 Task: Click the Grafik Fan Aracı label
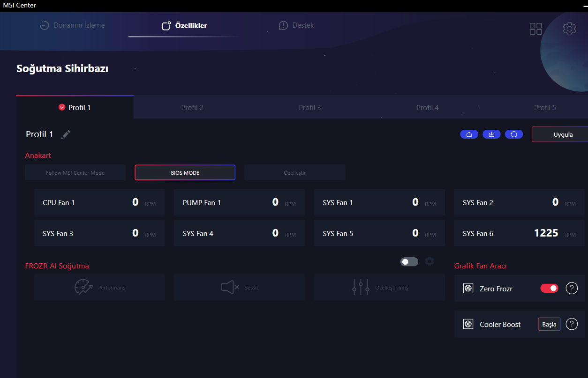point(481,266)
